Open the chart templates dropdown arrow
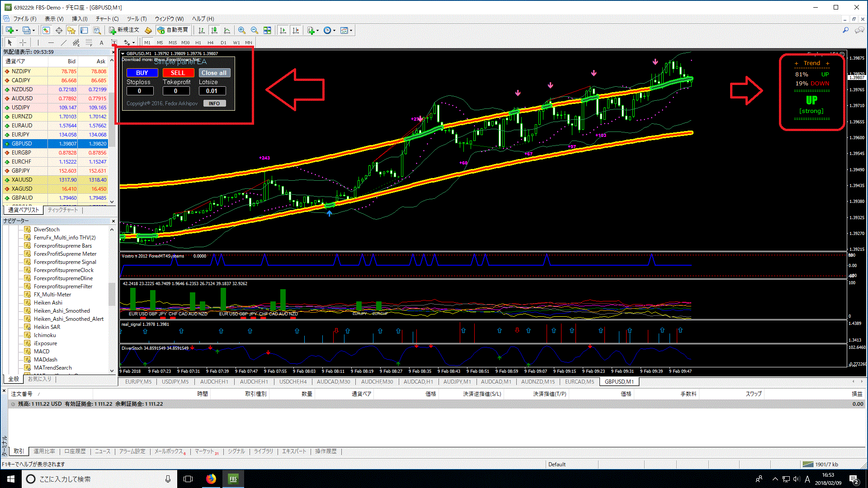This screenshot has height=488, width=868. [x=351, y=31]
